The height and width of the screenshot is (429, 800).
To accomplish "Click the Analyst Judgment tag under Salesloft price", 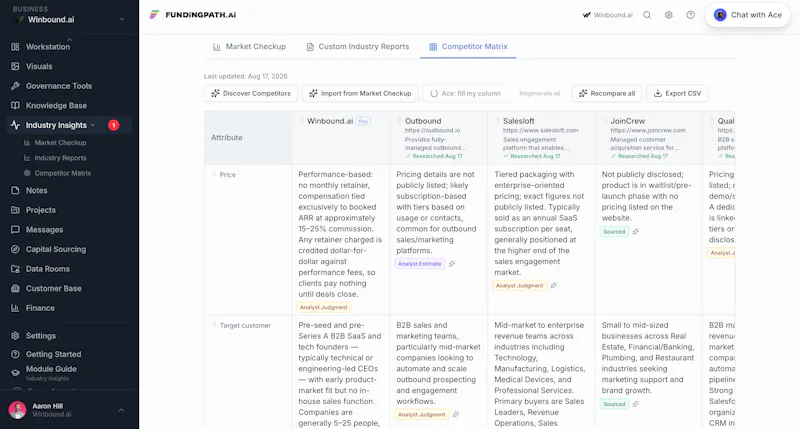I will [x=519, y=286].
